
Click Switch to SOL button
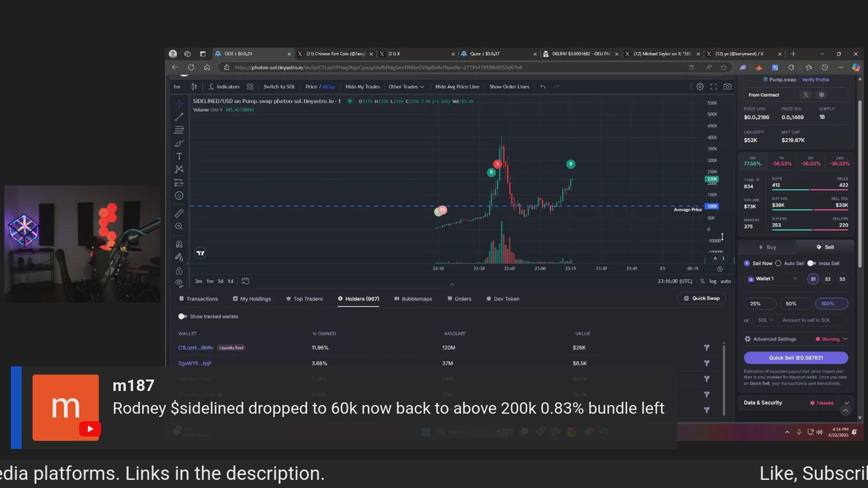pos(279,87)
